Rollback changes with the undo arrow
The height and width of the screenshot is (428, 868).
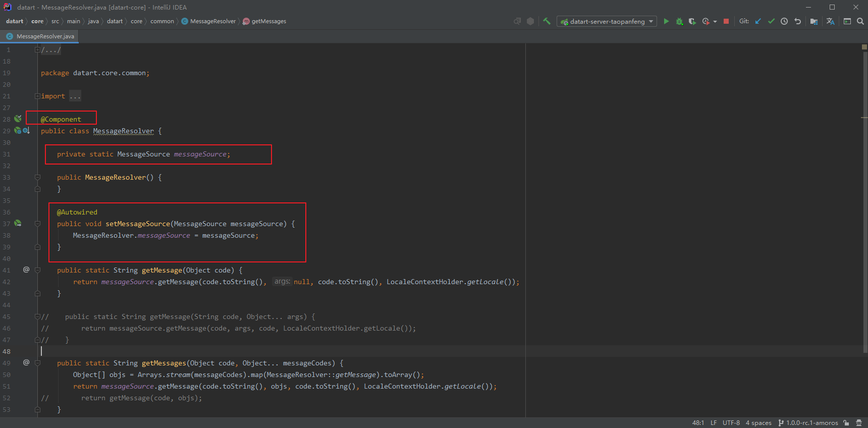(797, 21)
